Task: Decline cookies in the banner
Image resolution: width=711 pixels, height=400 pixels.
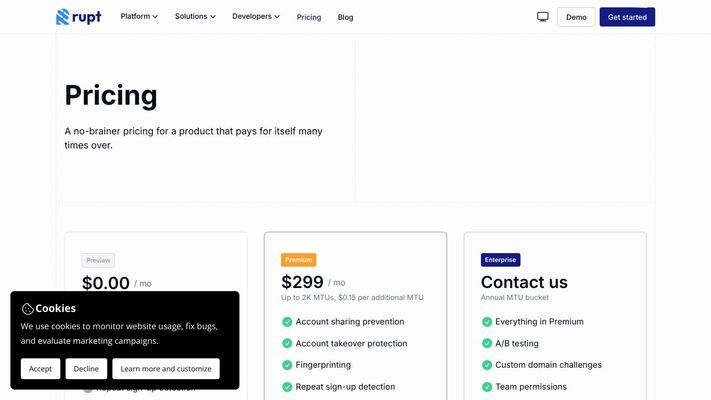Action: tap(86, 369)
